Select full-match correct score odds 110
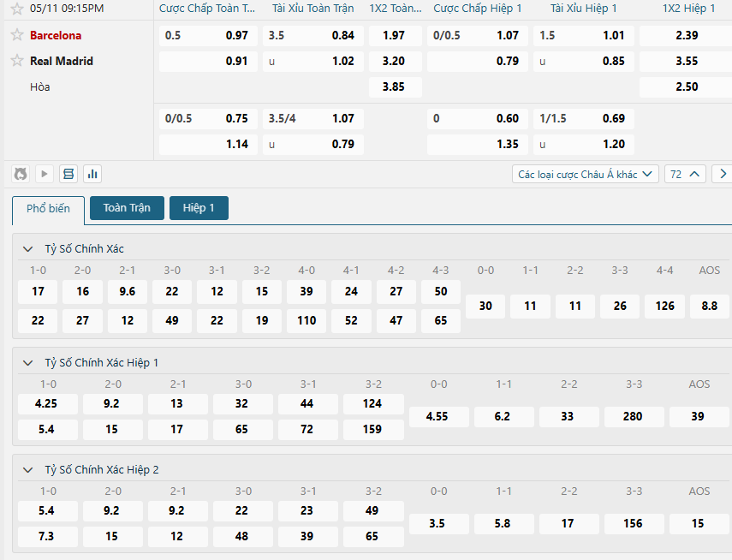 coord(306,321)
